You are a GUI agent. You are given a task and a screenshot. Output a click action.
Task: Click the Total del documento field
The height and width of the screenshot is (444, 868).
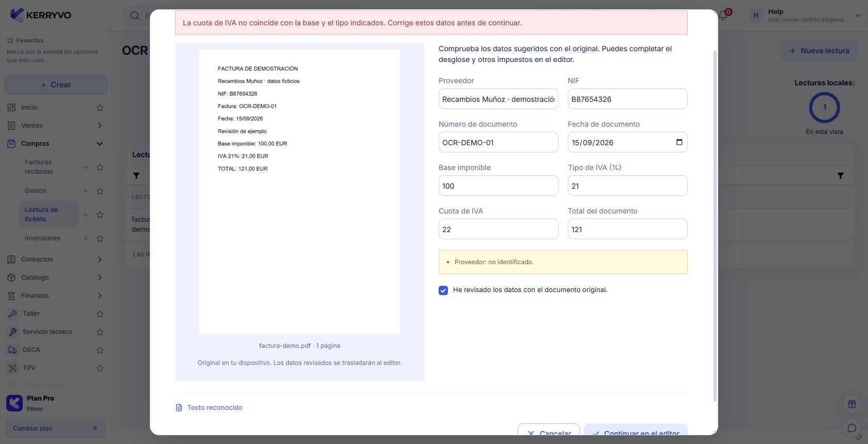[x=627, y=229]
